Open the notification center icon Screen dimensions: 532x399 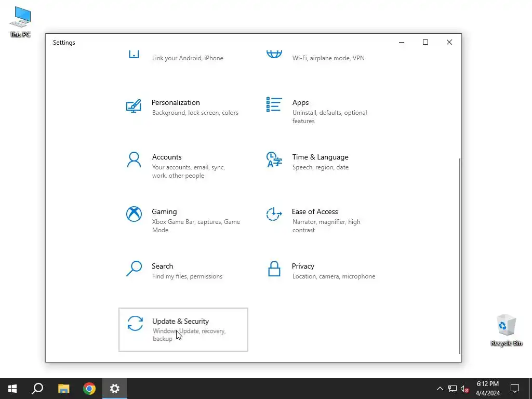tap(515, 389)
